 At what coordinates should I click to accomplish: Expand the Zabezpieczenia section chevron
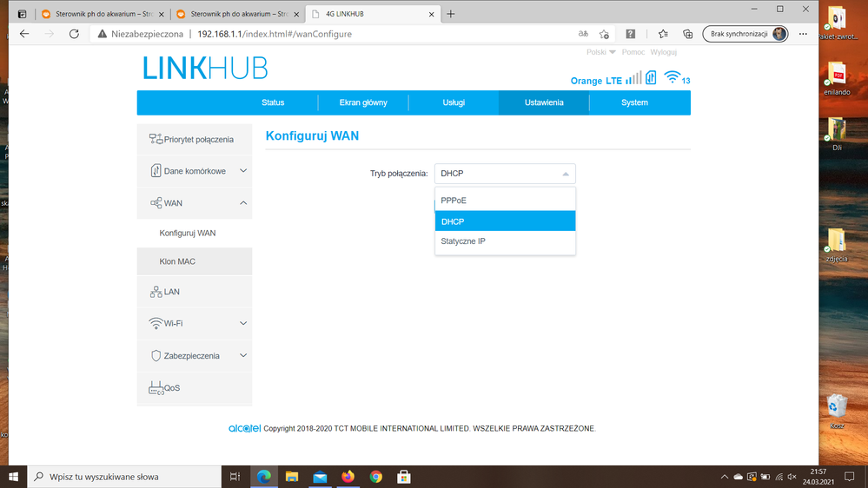click(243, 356)
